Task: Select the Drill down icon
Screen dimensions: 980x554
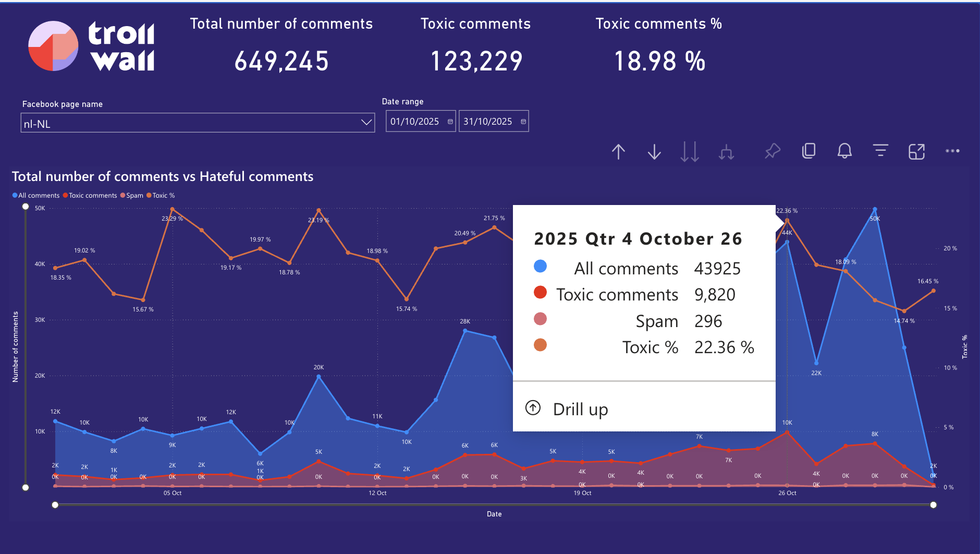Action: click(654, 151)
